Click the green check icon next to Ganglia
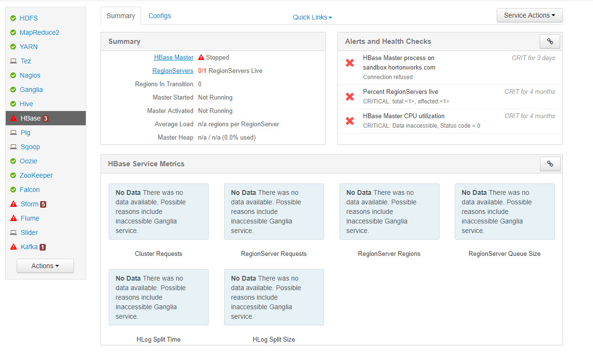 (13, 90)
